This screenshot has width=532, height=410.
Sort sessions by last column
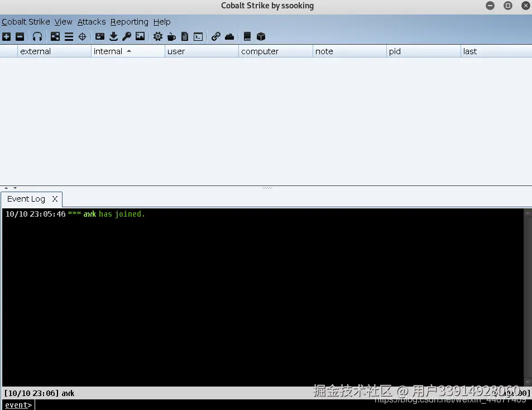(x=496, y=51)
